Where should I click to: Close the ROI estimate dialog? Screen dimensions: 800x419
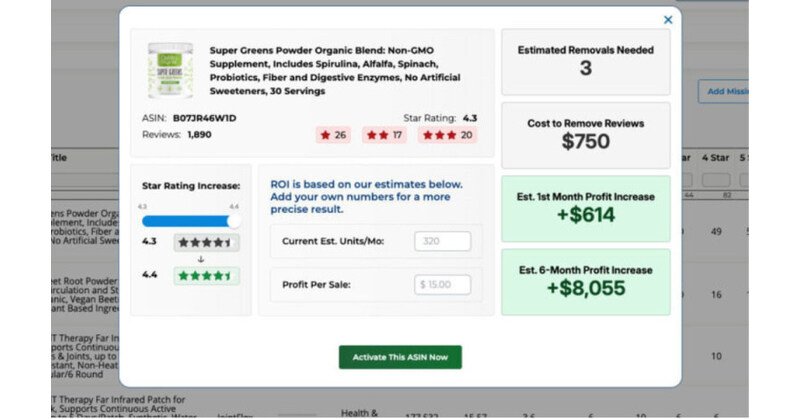tap(668, 19)
